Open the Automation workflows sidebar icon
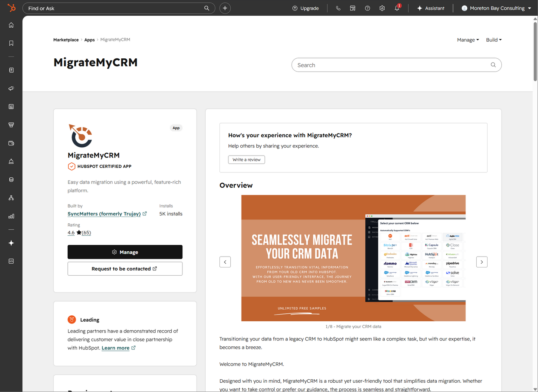The width and height of the screenshot is (538, 392). pyautogui.click(x=11, y=198)
